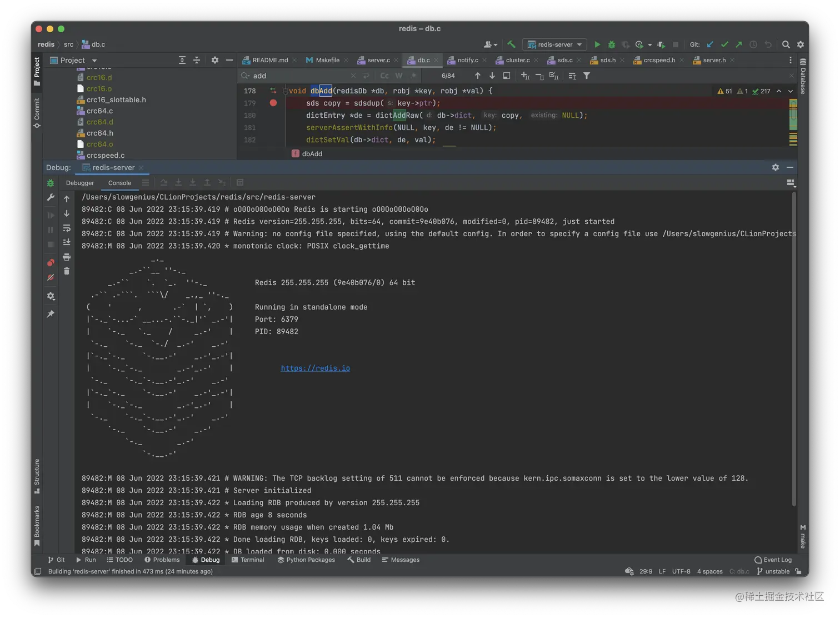
Task: Open the Search Everywhere magnifier
Action: [786, 44]
